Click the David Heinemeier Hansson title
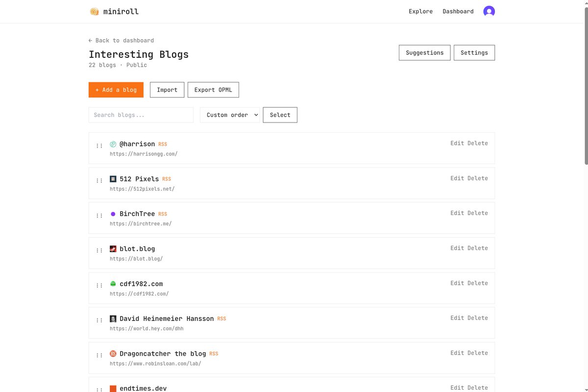The height and width of the screenshot is (392, 588). click(167, 318)
